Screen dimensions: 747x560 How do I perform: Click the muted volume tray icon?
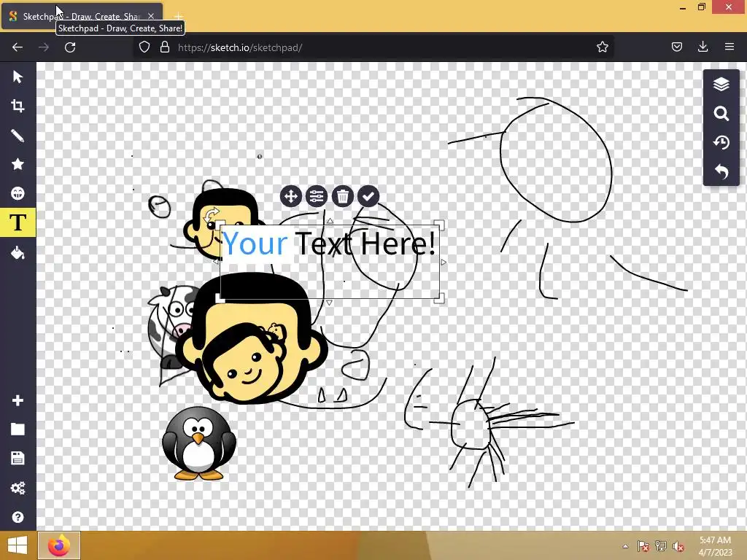pos(678,546)
